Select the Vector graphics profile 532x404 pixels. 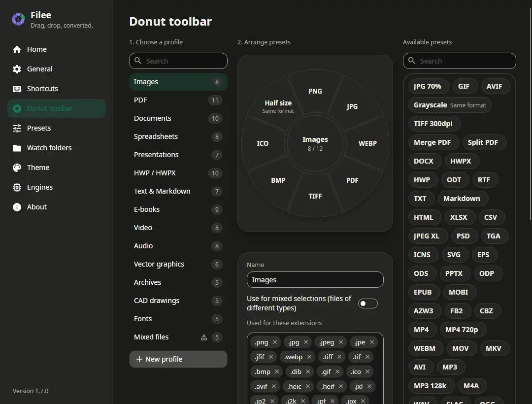coord(178,264)
